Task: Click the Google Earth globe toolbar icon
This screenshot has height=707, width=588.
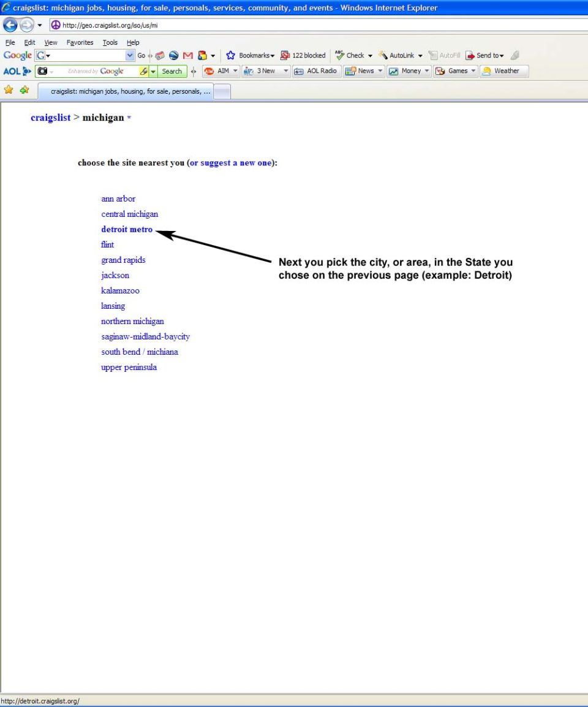Action: [173, 56]
